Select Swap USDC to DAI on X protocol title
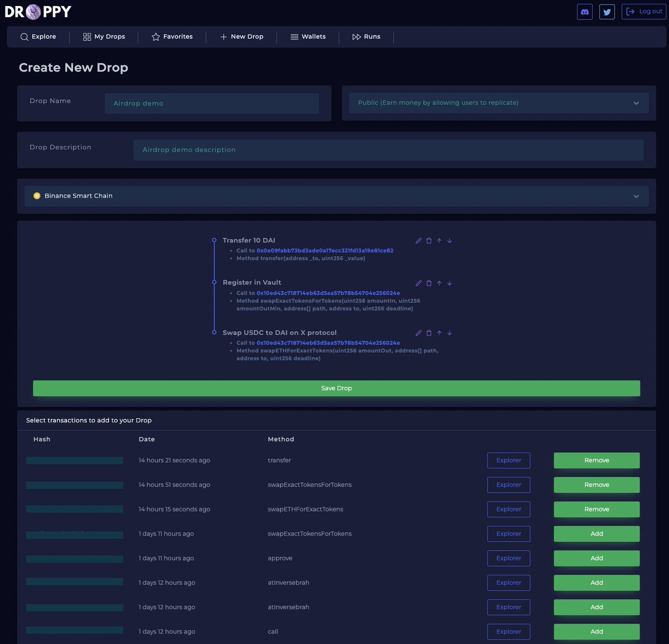Image resolution: width=669 pixels, height=644 pixels. [280, 333]
